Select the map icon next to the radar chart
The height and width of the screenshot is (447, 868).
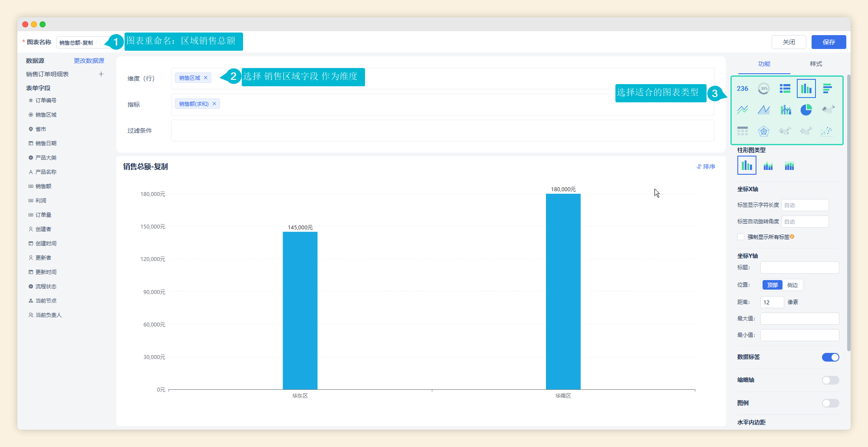click(x=785, y=131)
